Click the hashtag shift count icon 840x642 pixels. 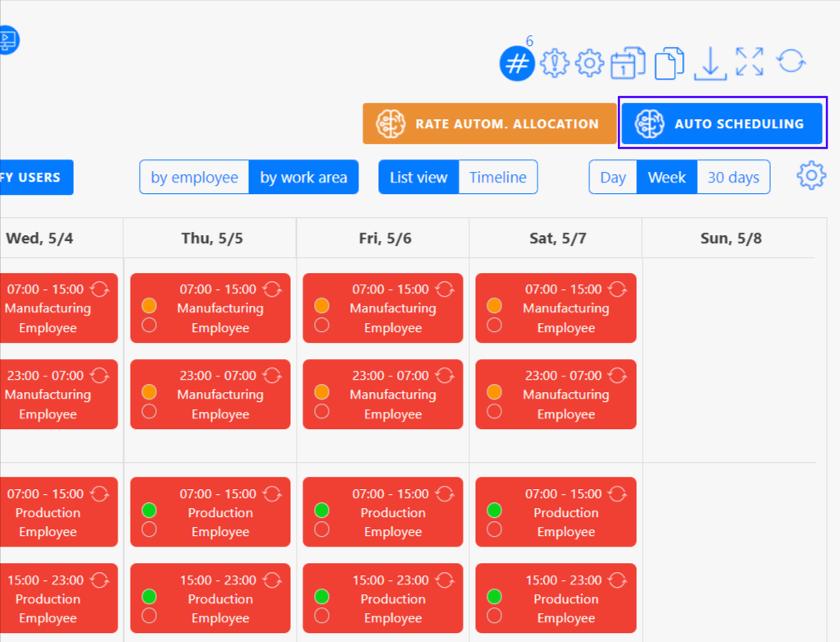tap(517, 63)
